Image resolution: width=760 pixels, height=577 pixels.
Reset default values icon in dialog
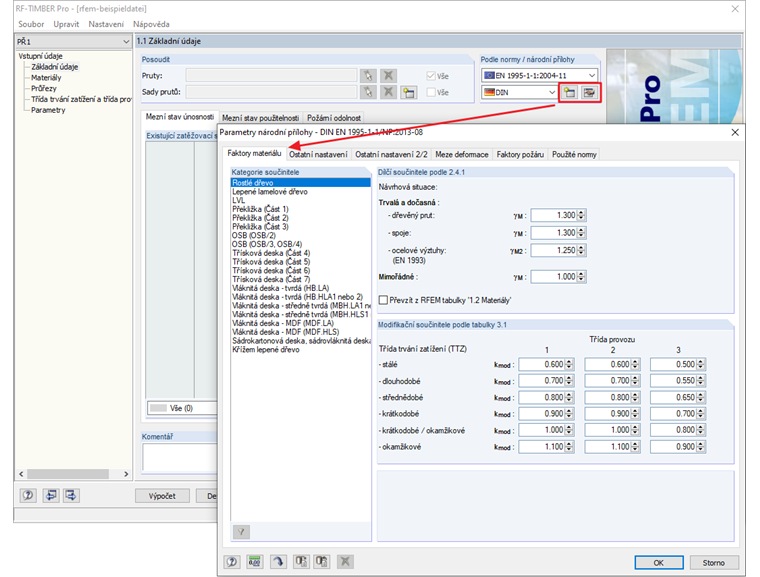coord(278,562)
